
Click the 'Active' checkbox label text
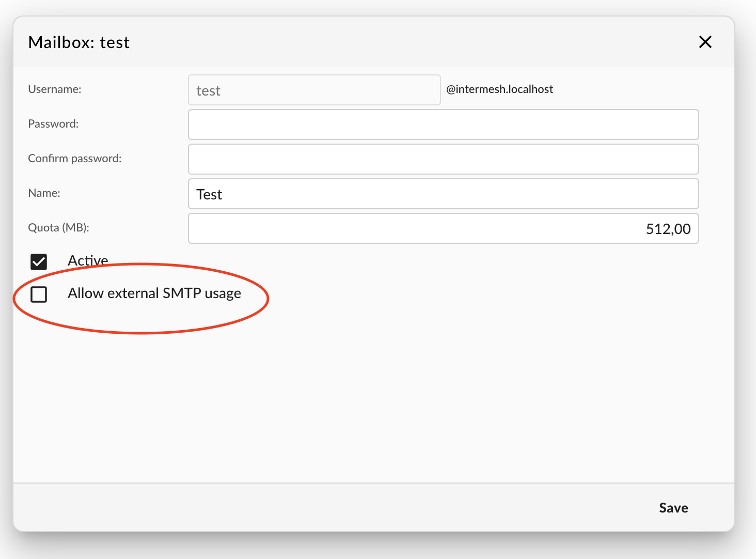88,260
